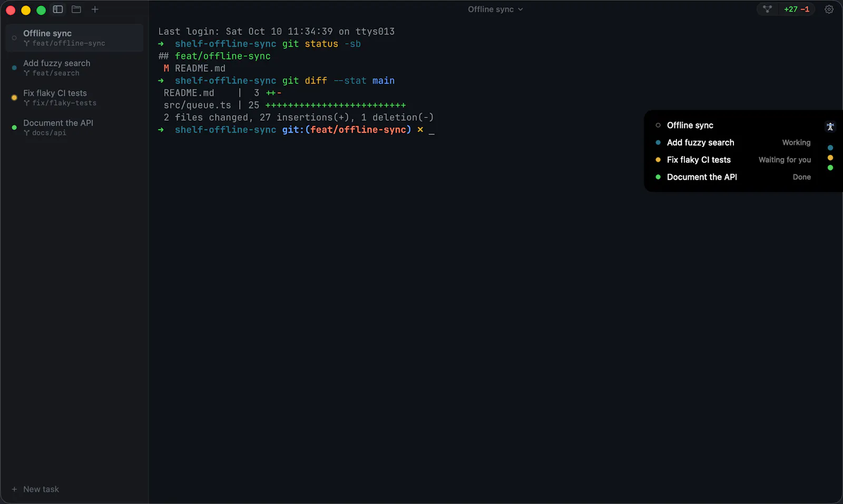The image size is (843, 504).
Task: Click the "Last login" terminal line
Action: point(277,32)
